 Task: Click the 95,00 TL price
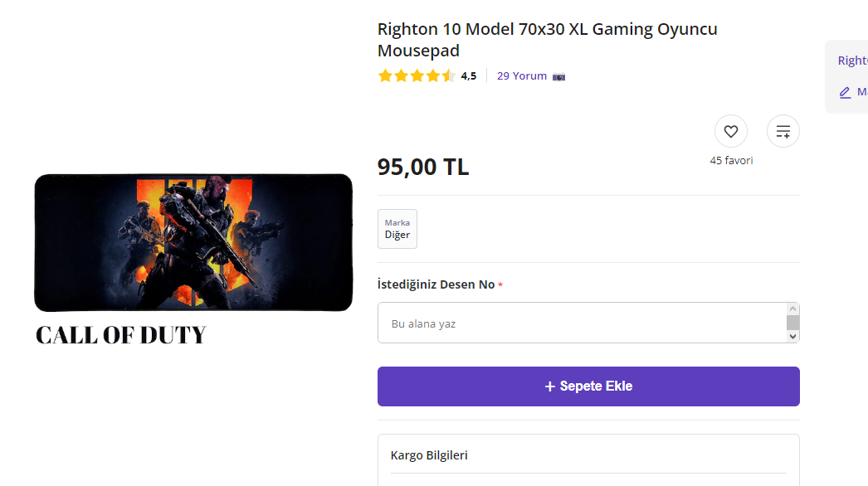[x=423, y=167]
